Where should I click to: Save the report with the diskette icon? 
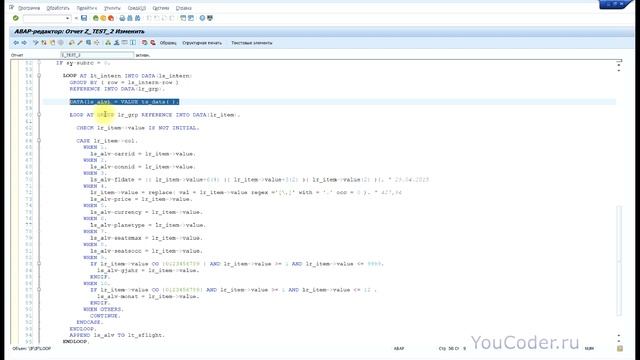click(84, 18)
